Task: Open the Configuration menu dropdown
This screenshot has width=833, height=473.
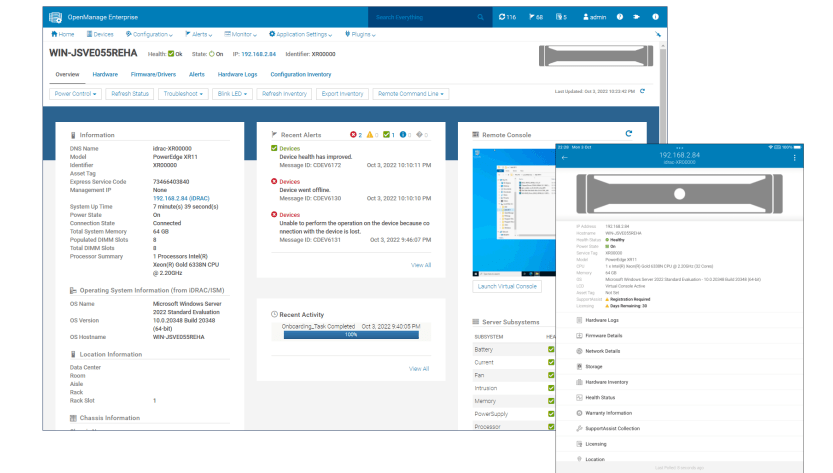Action: 149,34
